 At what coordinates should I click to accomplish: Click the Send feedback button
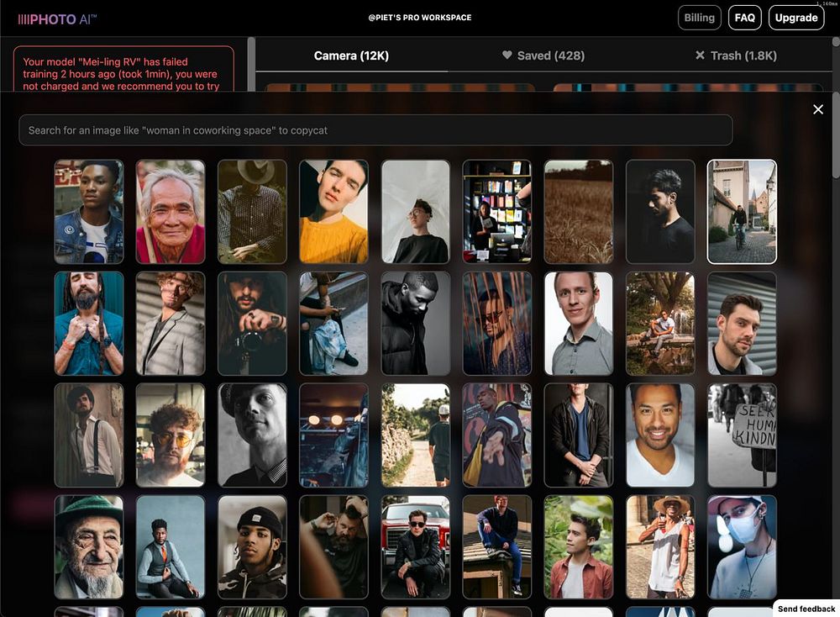[806, 609]
